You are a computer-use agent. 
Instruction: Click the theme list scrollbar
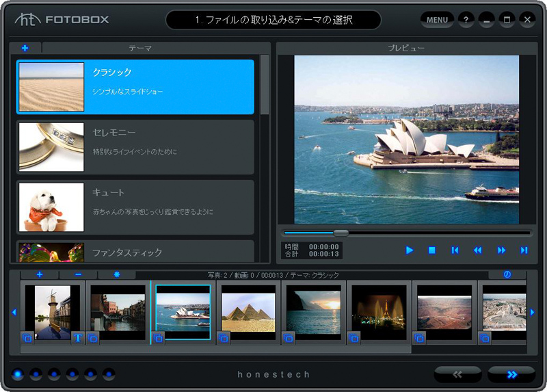(x=265, y=84)
